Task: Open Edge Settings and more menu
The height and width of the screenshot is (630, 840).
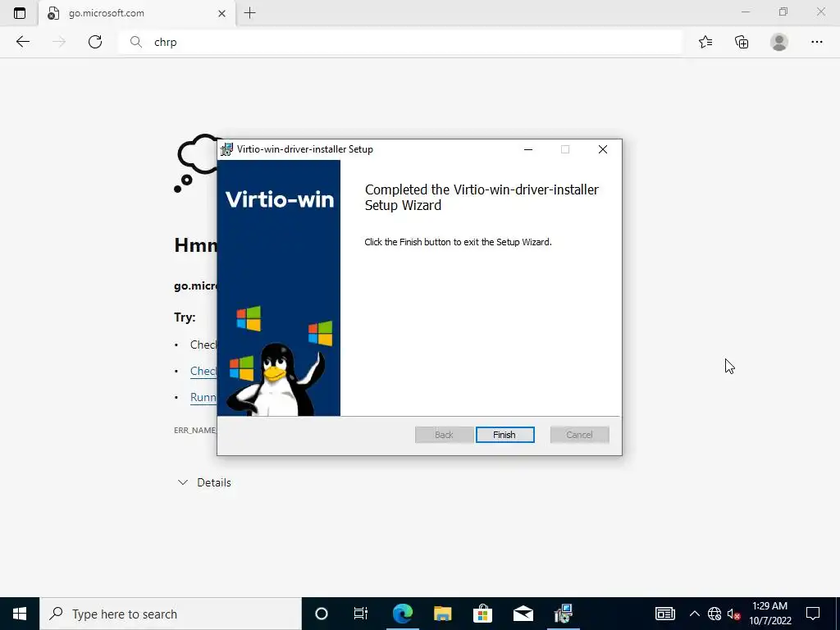Action: click(x=816, y=42)
